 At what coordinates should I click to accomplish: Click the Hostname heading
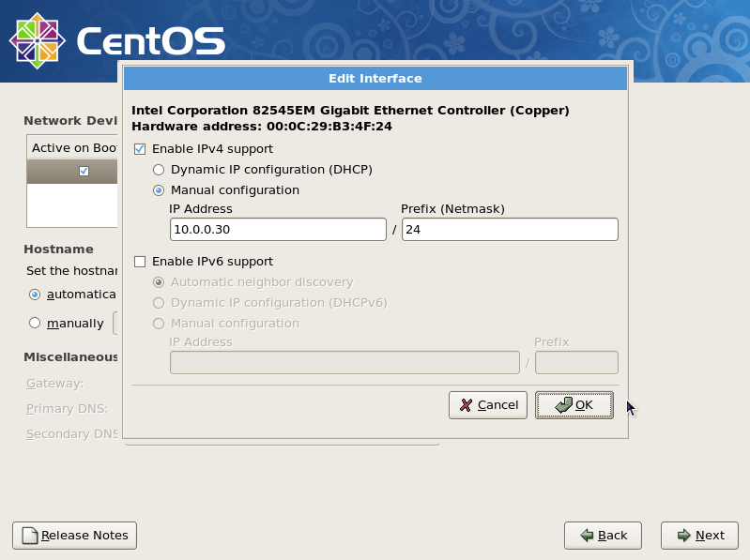pyautogui.click(x=58, y=250)
